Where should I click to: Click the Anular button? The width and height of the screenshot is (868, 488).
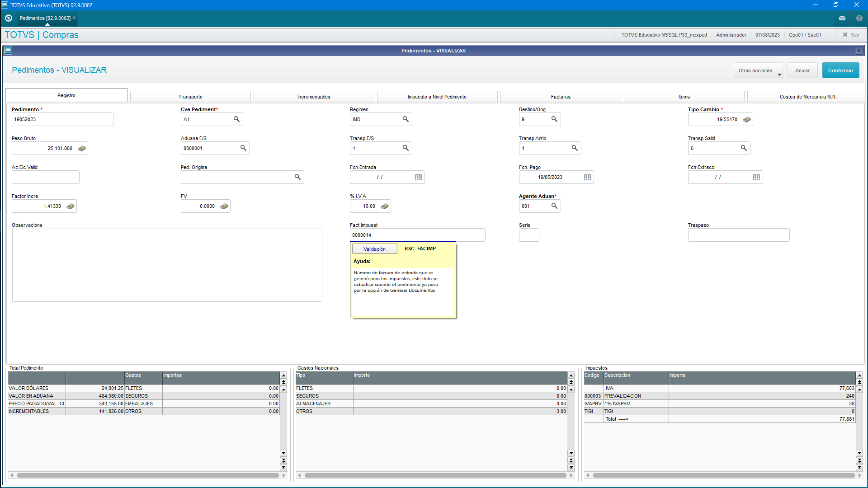(x=802, y=70)
